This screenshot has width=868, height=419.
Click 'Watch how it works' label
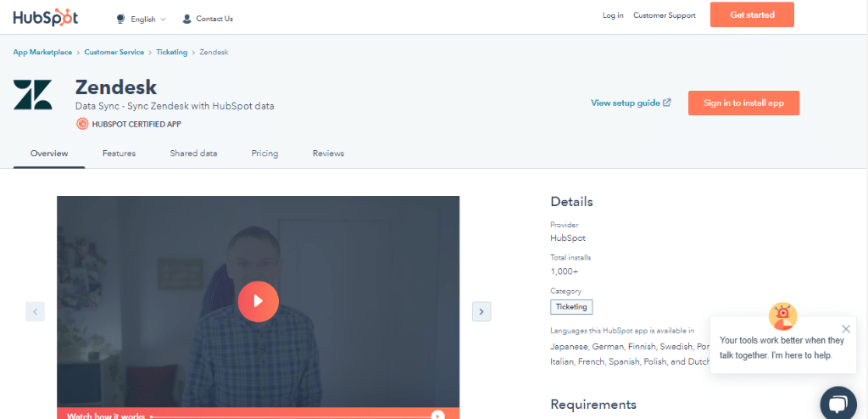[106, 416]
